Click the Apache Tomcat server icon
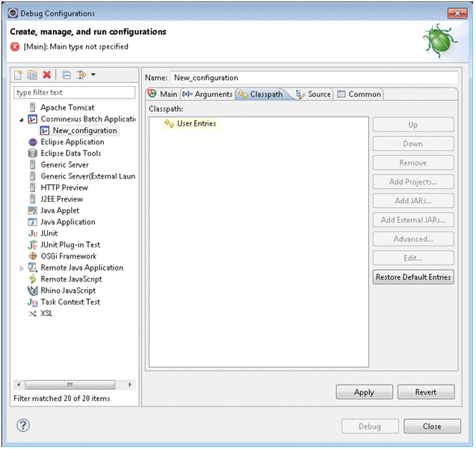Screen dimensions: 476x449 coord(32,107)
